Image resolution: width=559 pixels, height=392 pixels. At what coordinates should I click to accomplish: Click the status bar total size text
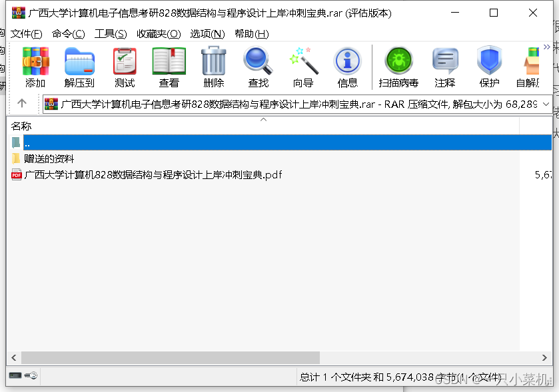pos(400,377)
